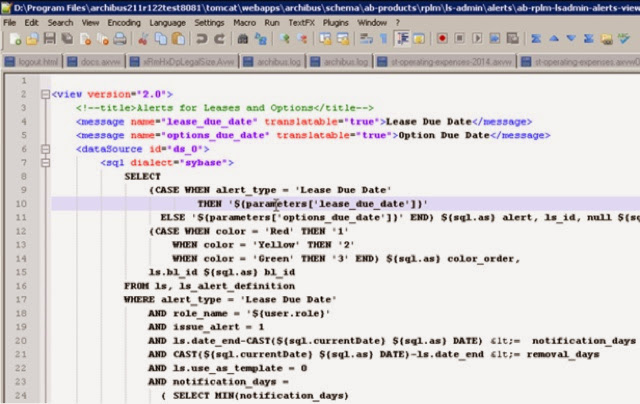The image size is (640, 404).
Task: Click the Save All icon
Action: (x=67, y=39)
